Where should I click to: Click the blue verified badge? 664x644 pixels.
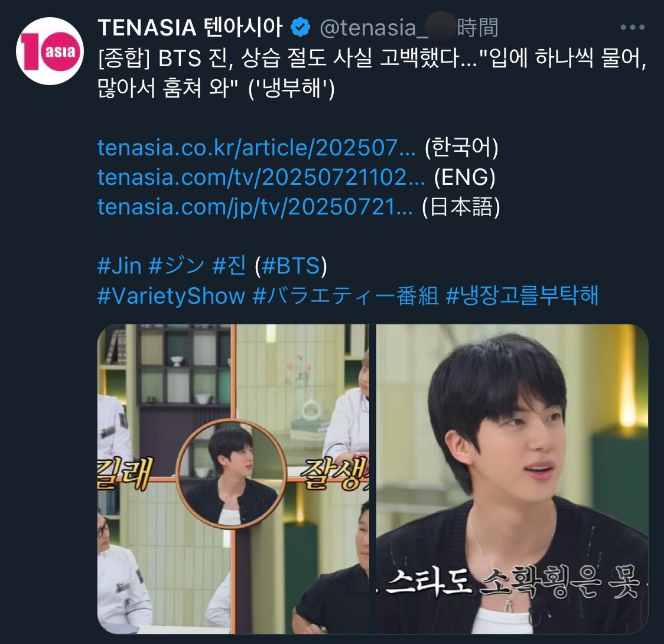pos(300,28)
